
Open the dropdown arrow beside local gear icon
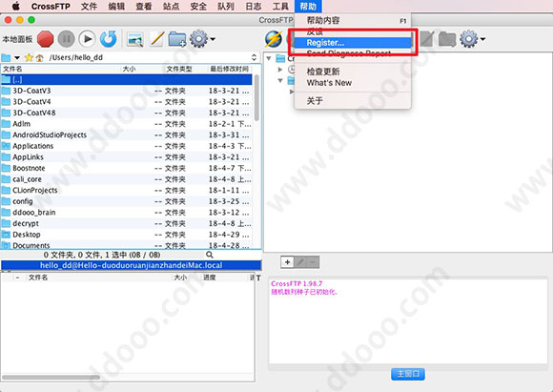(213, 39)
